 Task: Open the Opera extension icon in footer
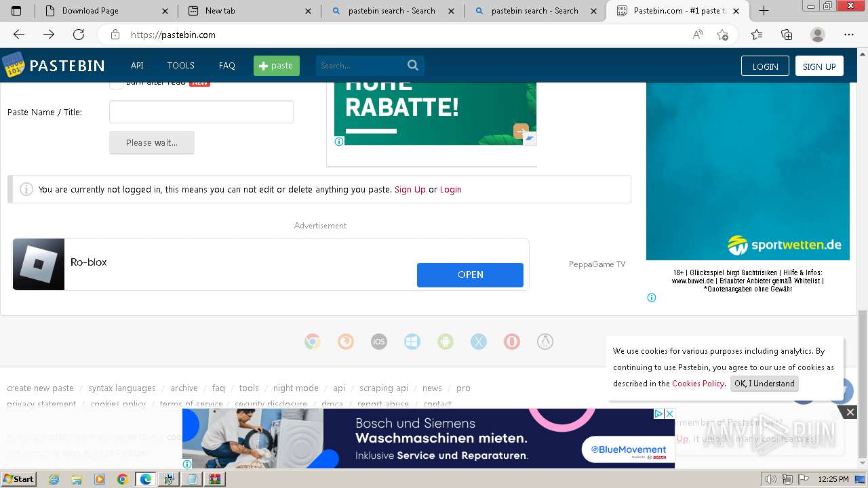[512, 342]
